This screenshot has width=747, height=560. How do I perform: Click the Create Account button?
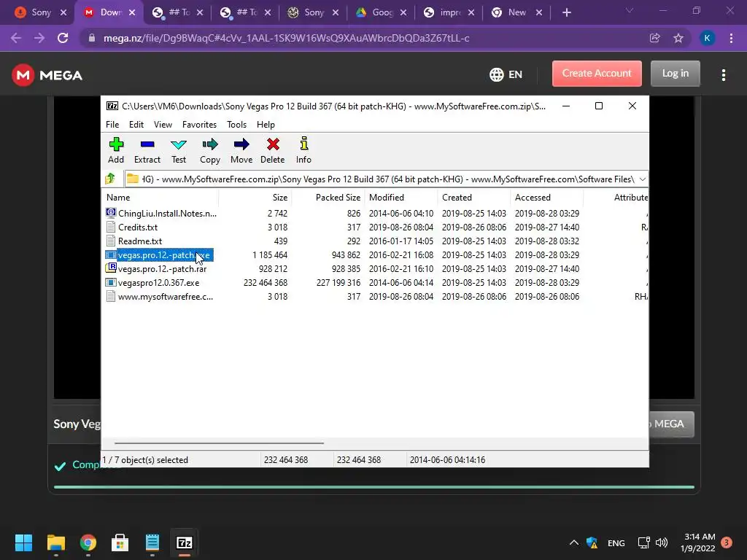coord(597,74)
